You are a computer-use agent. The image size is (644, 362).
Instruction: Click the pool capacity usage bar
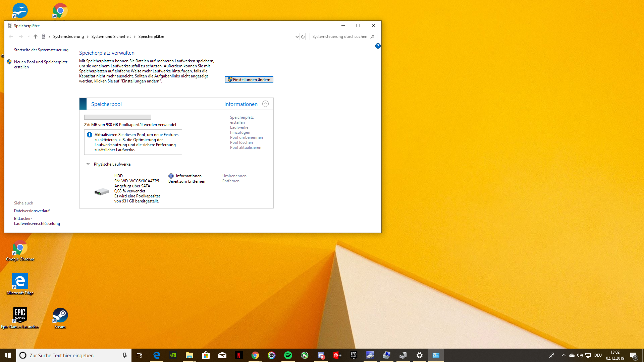click(117, 117)
